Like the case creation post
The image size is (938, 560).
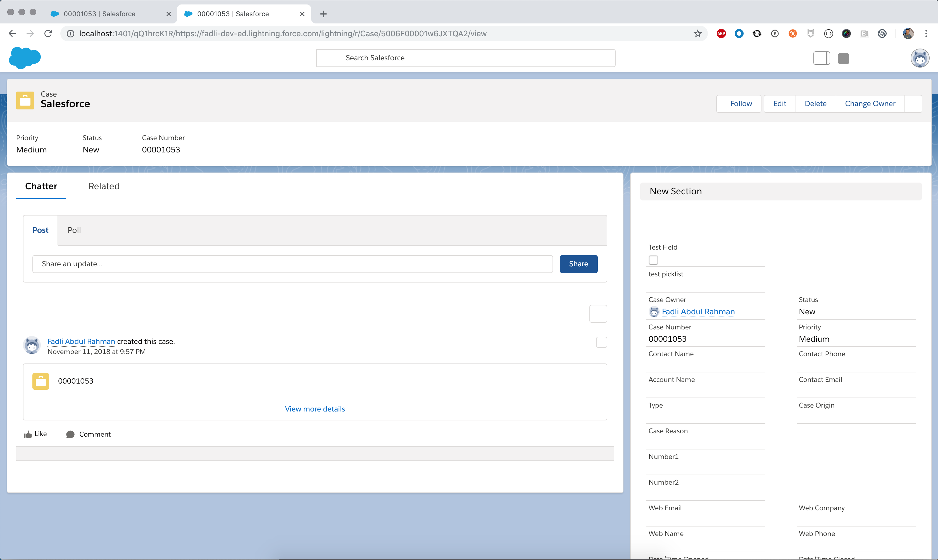pos(35,434)
